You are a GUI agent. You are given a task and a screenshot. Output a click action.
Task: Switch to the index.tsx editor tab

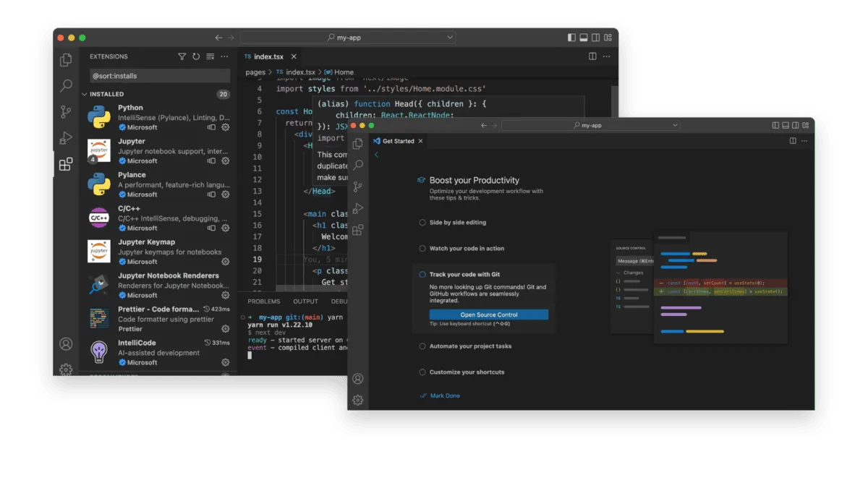[x=268, y=56]
